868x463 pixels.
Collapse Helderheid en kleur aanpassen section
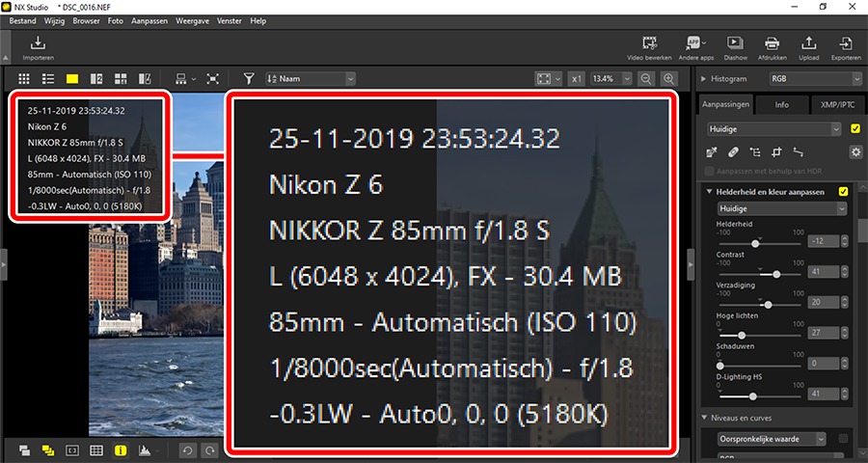[709, 192]
